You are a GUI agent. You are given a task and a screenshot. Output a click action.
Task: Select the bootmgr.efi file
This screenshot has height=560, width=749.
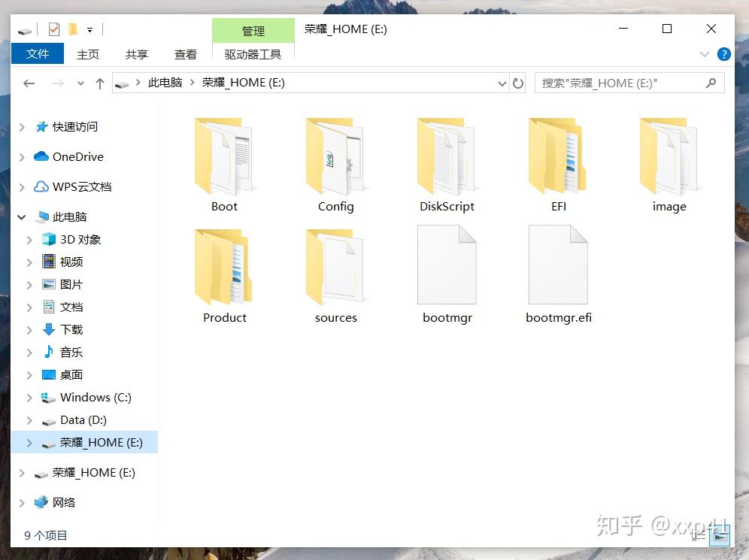[x=558, y=275]
